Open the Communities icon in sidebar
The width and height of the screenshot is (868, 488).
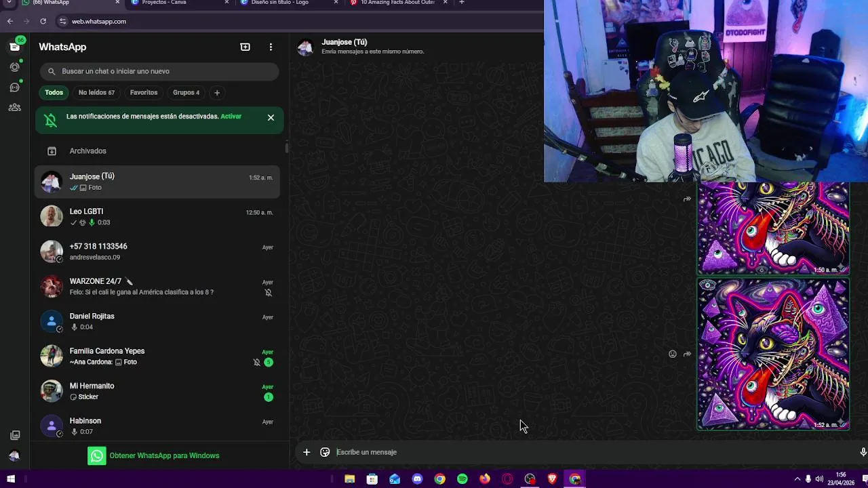[x=14, y=107]
